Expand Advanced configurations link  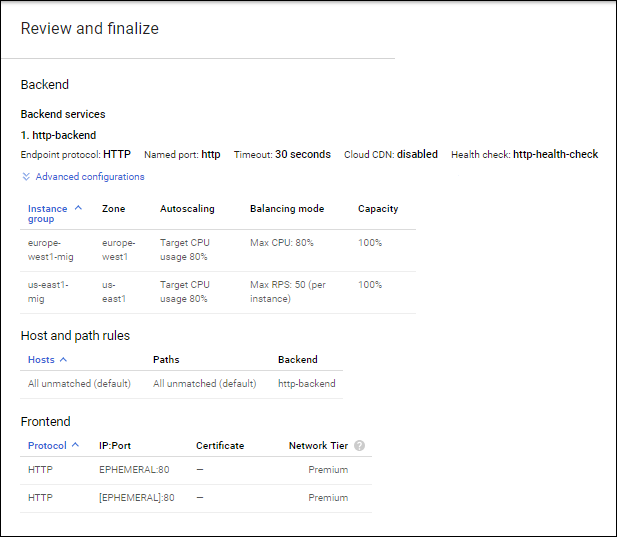coord(90,177)
